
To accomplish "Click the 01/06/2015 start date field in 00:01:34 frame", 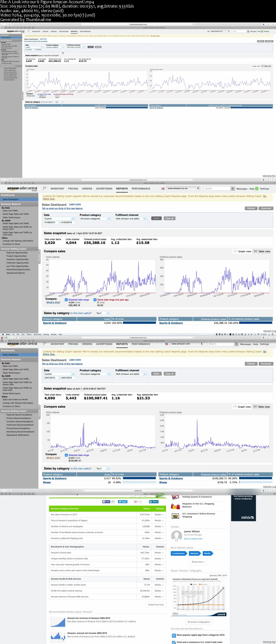I will (x=51, y=222).
